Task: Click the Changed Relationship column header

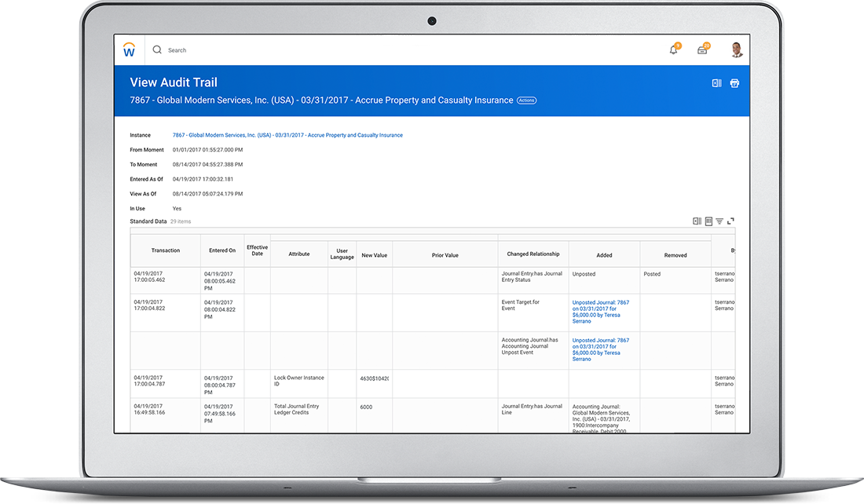Action: (x=533, y=254)
